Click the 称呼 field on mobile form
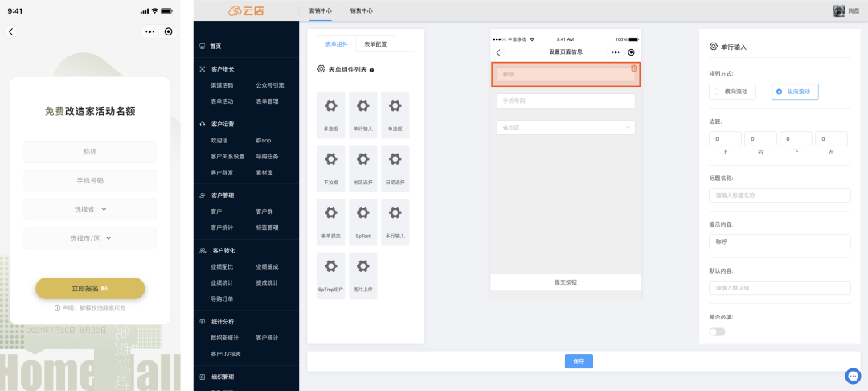 [90, 152]
